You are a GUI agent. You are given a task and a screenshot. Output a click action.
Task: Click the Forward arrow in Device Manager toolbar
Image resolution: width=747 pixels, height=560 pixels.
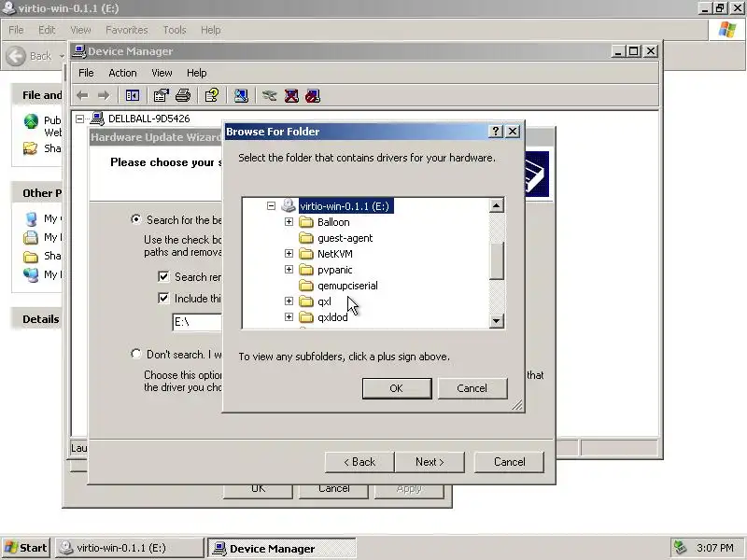pos(104,96)
